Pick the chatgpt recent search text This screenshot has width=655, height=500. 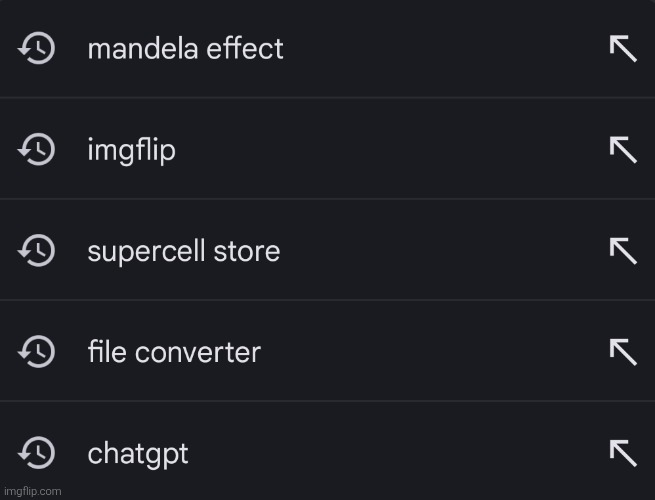(138, 453)
